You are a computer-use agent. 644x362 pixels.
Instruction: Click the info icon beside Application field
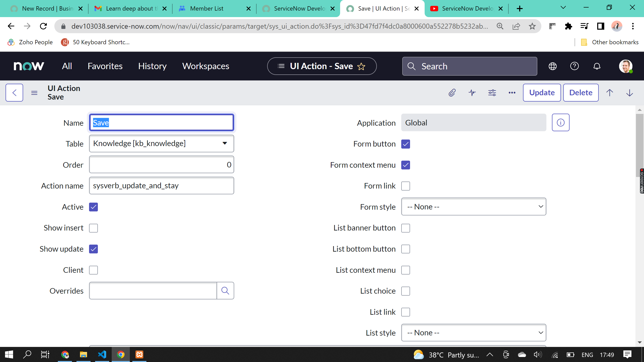tap(560, 122)
